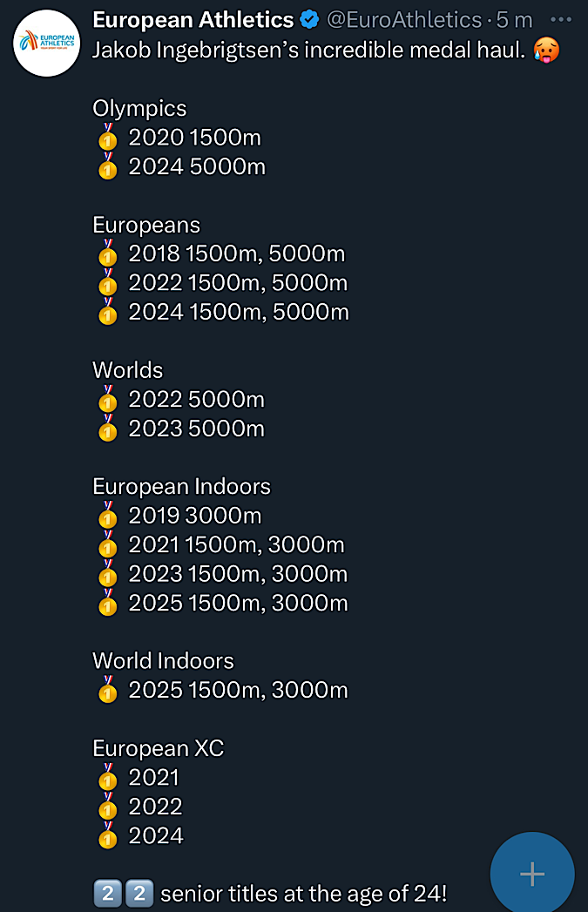Click the medal icon beside 2024 European XC
This screenshot has width=588, height=912.
(x=108, y=835)
